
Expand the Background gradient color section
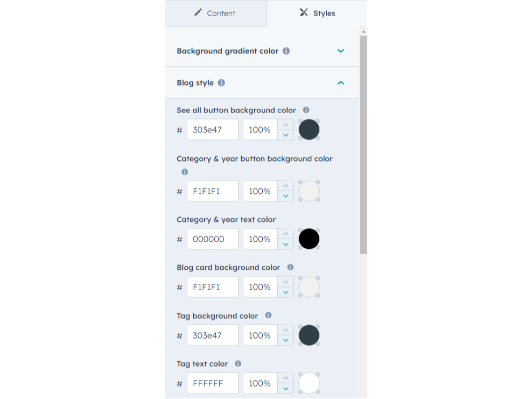click(340, 51)
